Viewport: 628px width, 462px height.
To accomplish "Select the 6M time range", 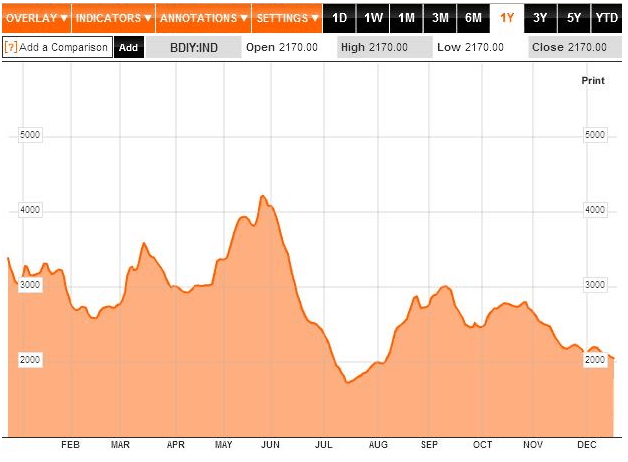I will tap(473, 18).
